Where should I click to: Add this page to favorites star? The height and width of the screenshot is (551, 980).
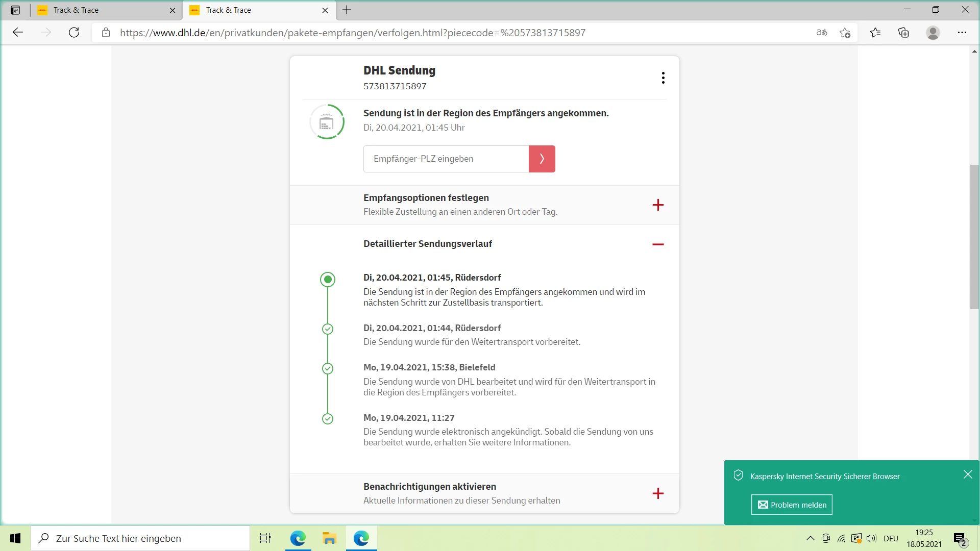coord(845,33)
